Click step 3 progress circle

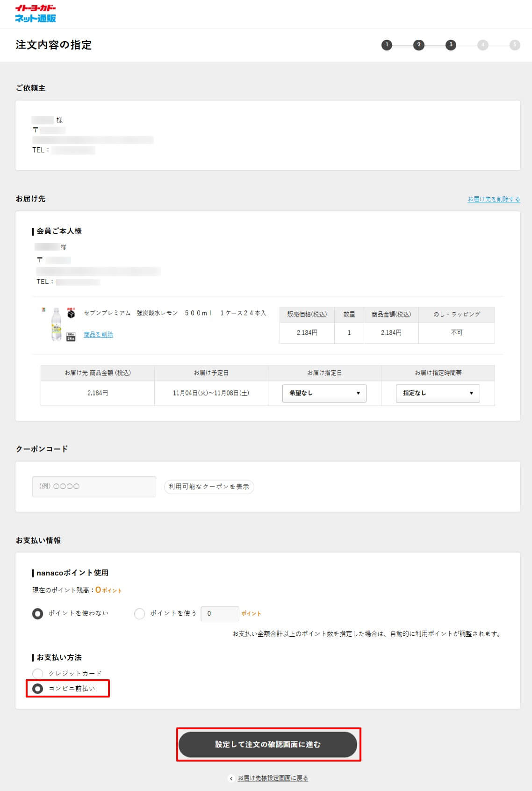[x=451, y=45]
